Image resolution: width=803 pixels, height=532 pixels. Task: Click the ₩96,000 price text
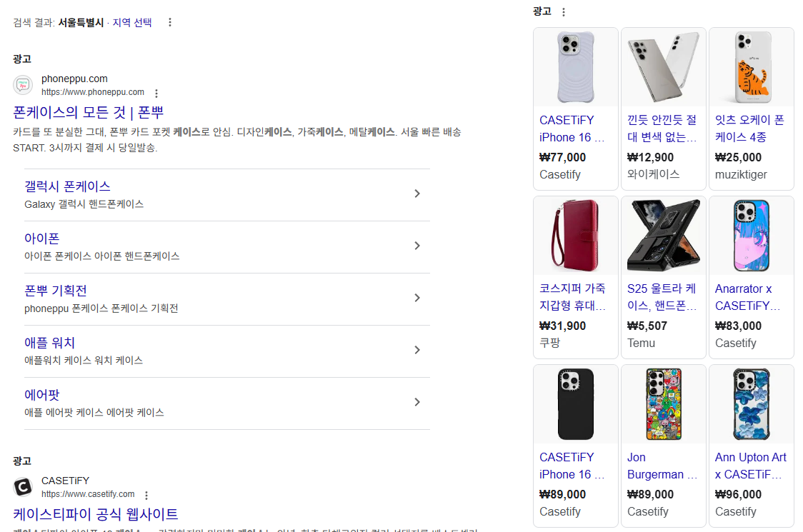click(738, 494)
